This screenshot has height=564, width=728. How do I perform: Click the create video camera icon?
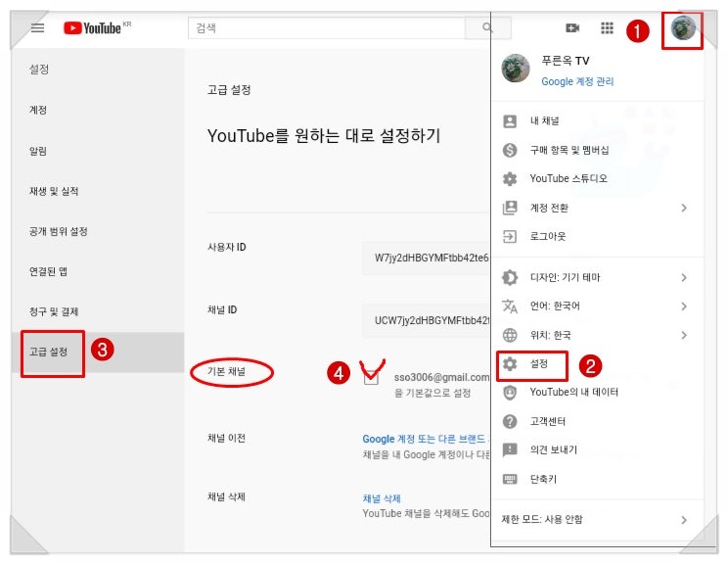pyautogui.click(x=572, y=28)
